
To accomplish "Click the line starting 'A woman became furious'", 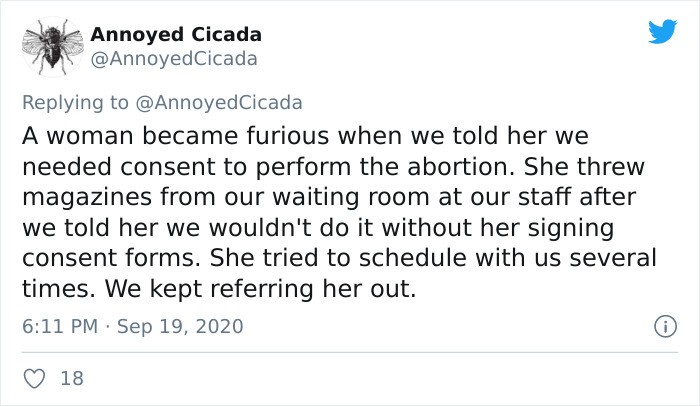I will (x=305, y=136).
